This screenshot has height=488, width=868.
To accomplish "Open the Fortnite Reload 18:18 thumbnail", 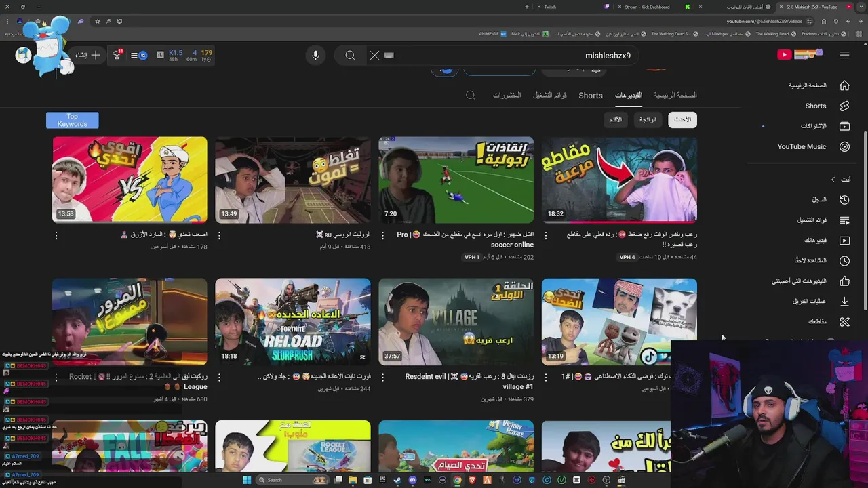I will pos(293,321).
